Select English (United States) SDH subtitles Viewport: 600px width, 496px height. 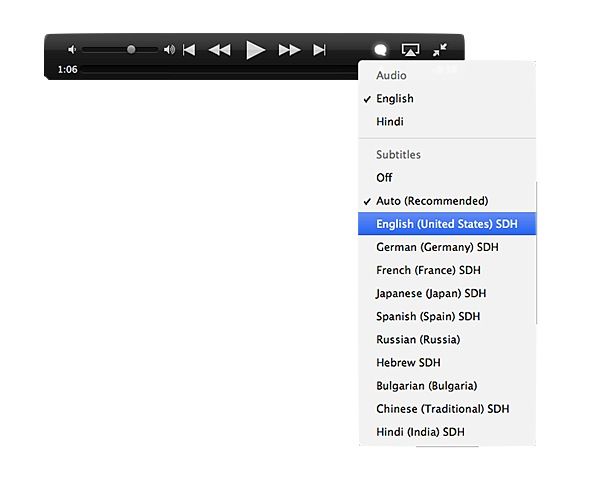tap(447, 224)
